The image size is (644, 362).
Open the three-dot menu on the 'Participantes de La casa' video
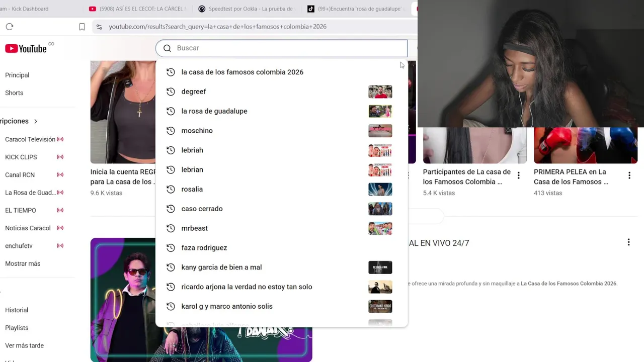pos(519,175)
